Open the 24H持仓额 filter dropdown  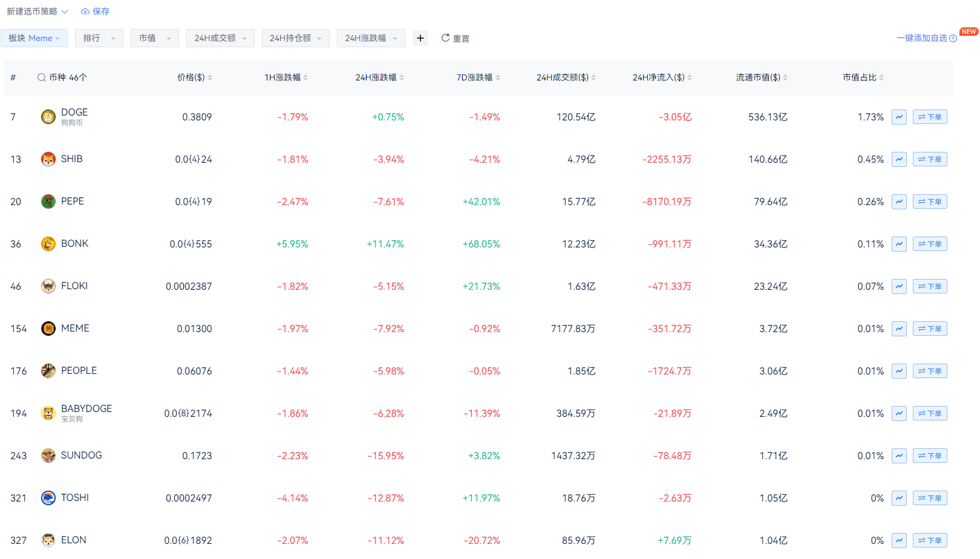pos(296,38)
